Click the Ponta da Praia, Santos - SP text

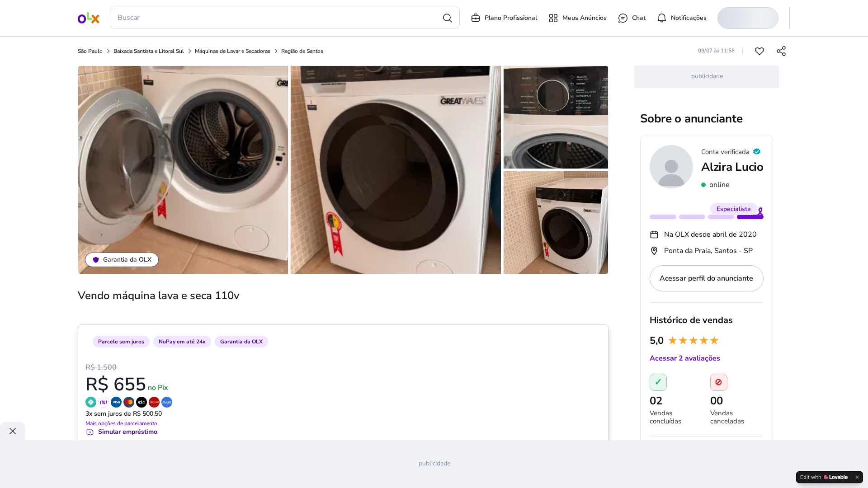708,251
